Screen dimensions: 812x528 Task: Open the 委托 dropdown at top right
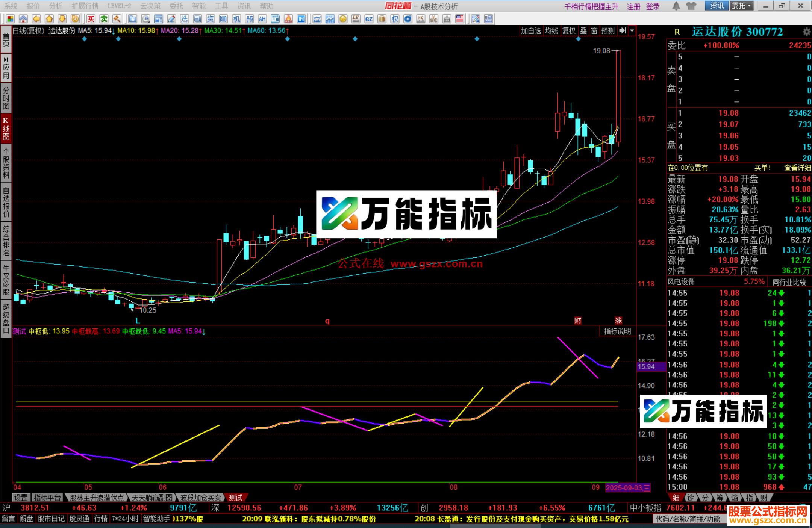click(x=742, y=6)
